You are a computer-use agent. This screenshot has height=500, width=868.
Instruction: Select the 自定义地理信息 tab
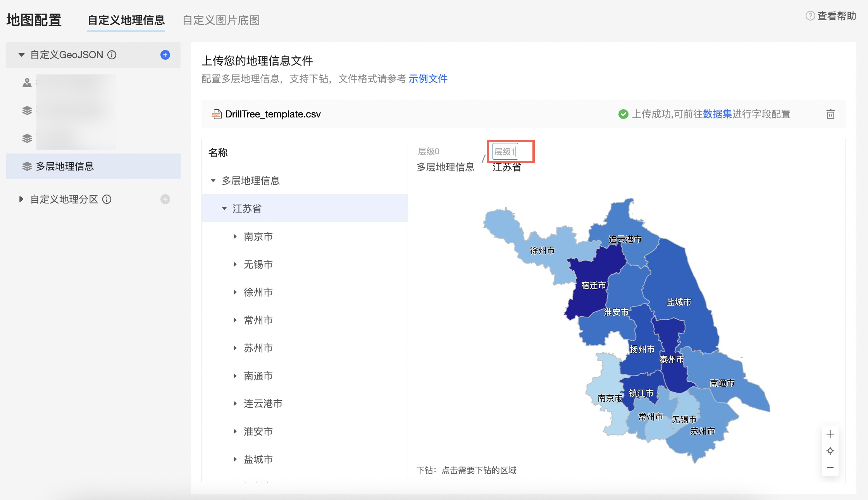pyautogui.click(x=126, y=20)
